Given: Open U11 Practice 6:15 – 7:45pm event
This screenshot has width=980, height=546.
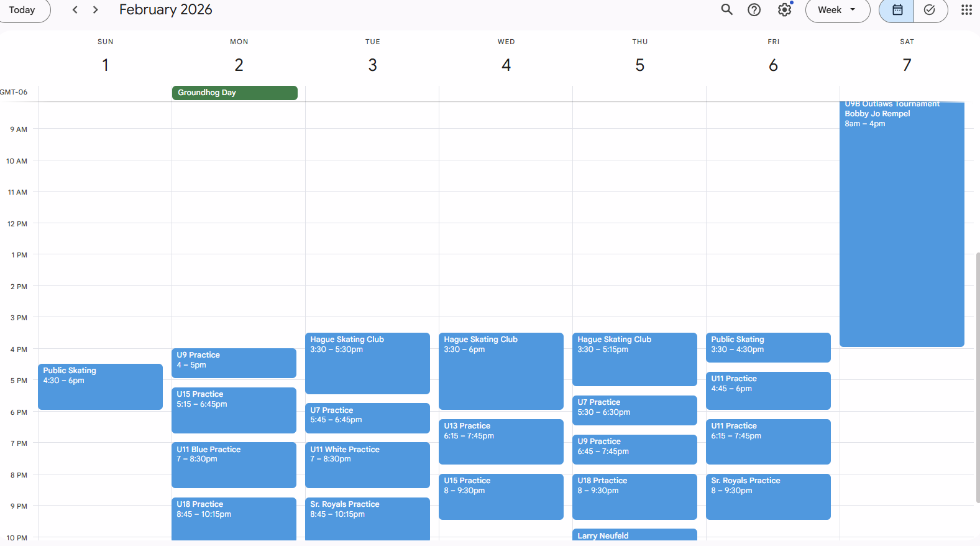Looking at the screenshot, I should [x=768, y=442].
